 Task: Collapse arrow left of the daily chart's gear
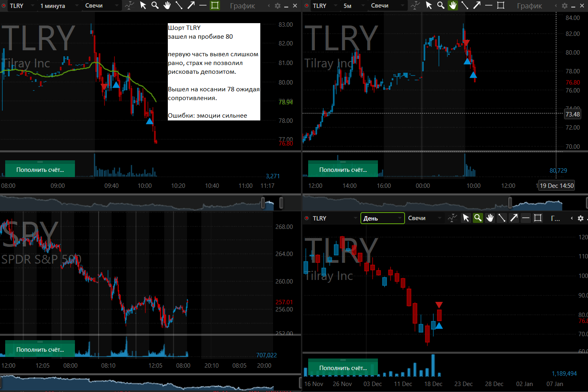tap(572, 219)
